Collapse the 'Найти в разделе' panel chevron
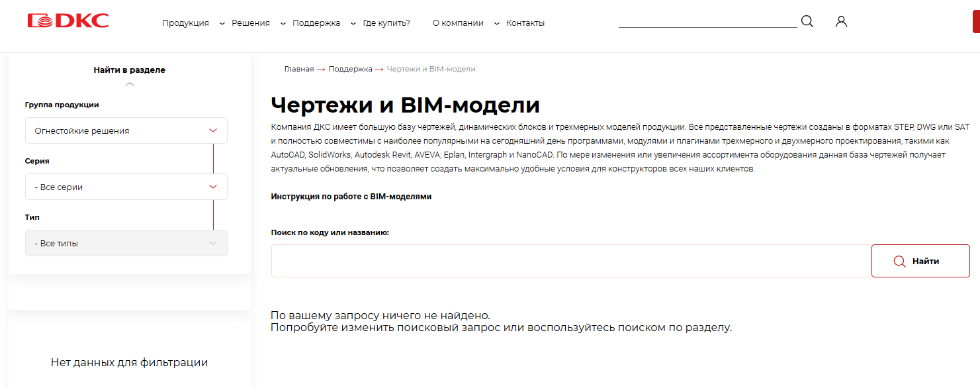Viewport: 980px width, 388px height. tap(130, 84)
